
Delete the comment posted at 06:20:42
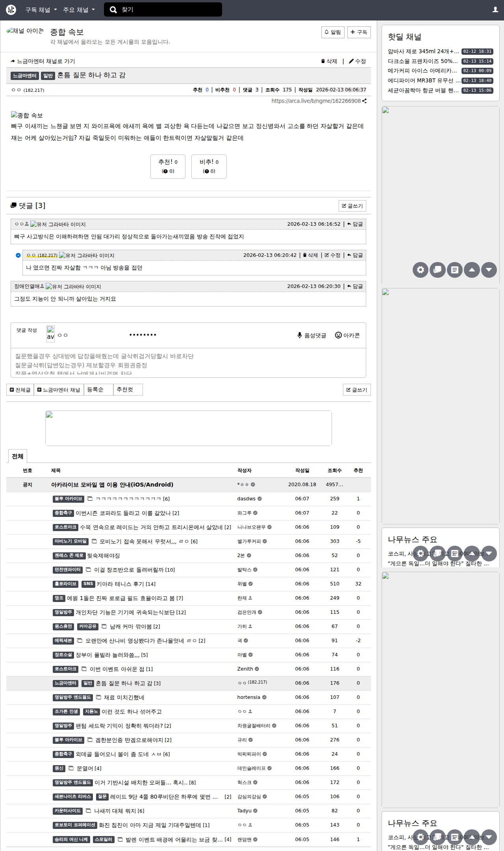[x=310, y=255]
